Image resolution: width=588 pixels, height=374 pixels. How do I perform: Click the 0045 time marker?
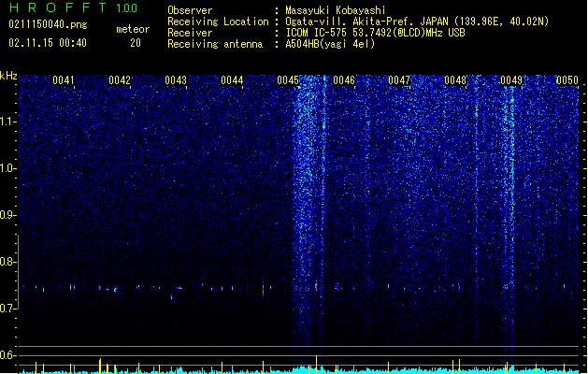(x=288, y=79)
